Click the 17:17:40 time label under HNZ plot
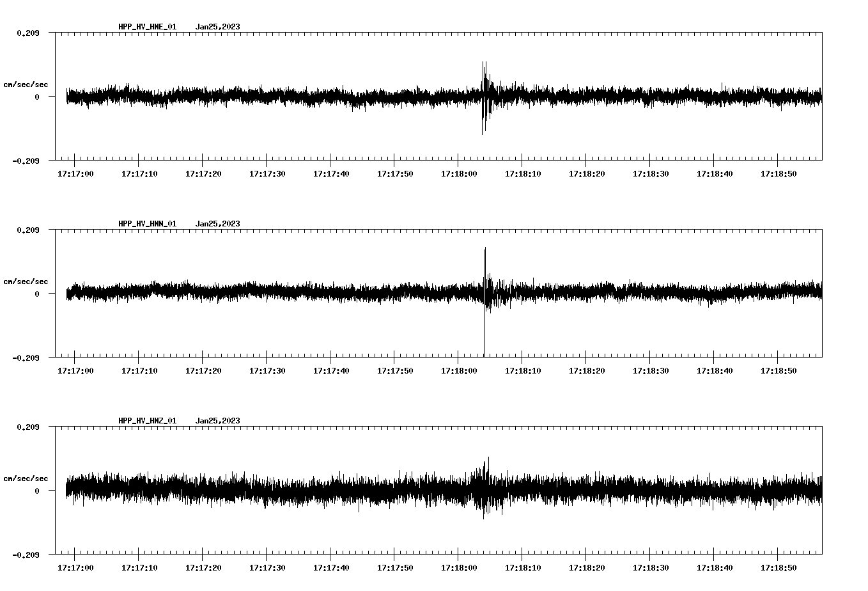868x591 pixels. click(x=331, y=567)
